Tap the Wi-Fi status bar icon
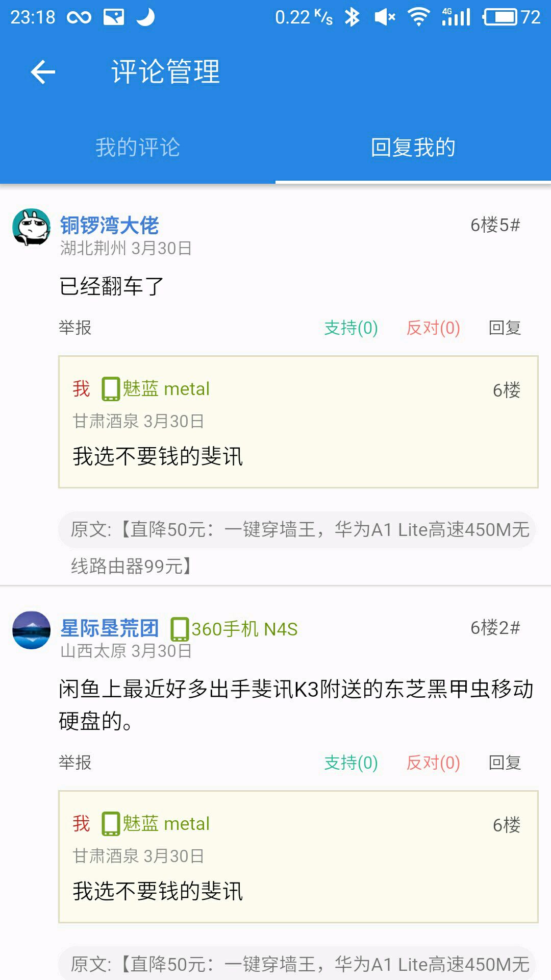551x980 pixels. [x=418, y=17]
